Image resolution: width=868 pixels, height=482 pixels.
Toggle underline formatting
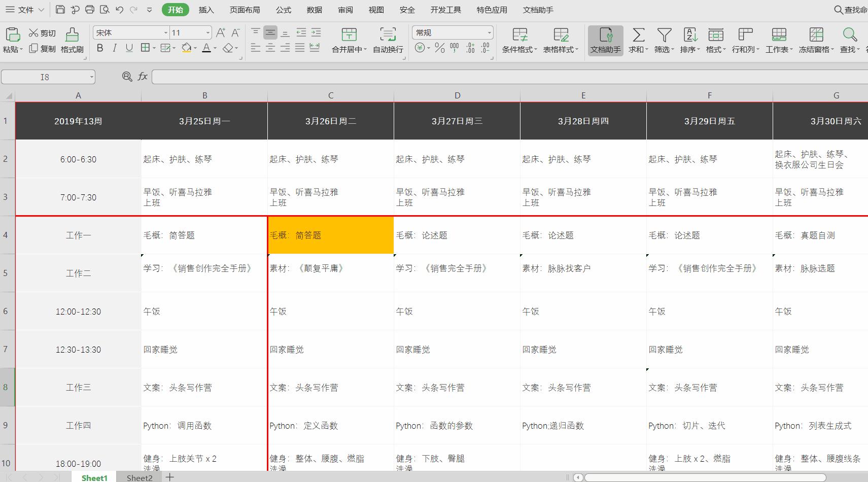pyautogui.click(x=129, y=48)
